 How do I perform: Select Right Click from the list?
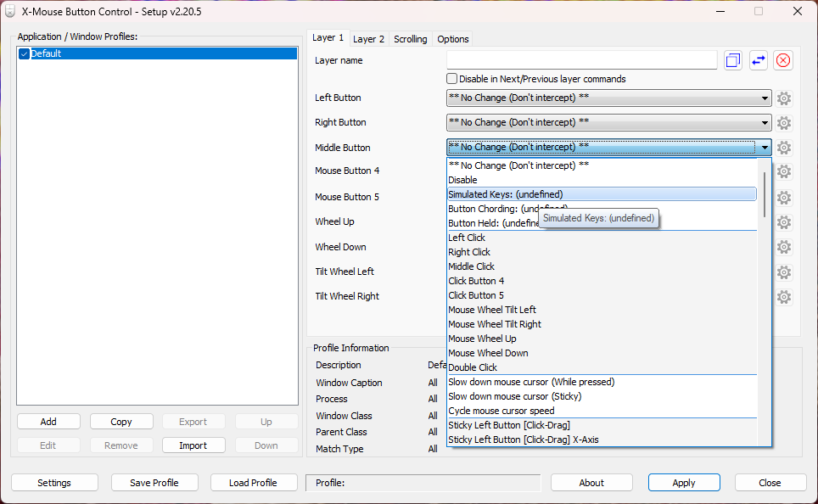coord(602,252)
